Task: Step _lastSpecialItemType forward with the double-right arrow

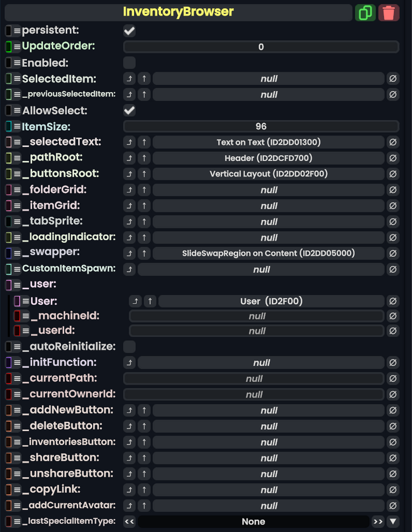Action: click(379, 521)
